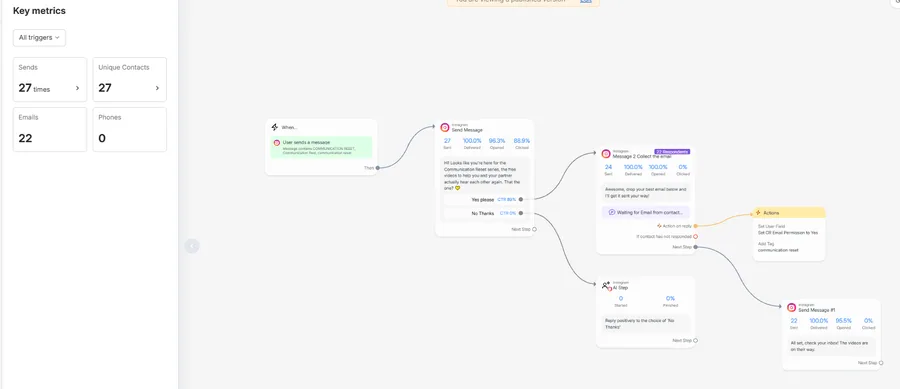Click the If contact has not responded connector
This screenshot has width=900, height=389.
[696, 236]
